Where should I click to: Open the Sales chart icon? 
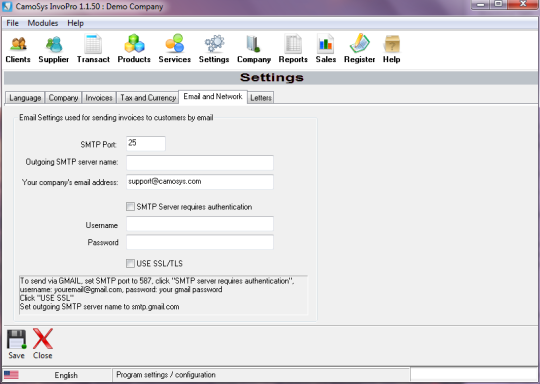coord(325,44)
